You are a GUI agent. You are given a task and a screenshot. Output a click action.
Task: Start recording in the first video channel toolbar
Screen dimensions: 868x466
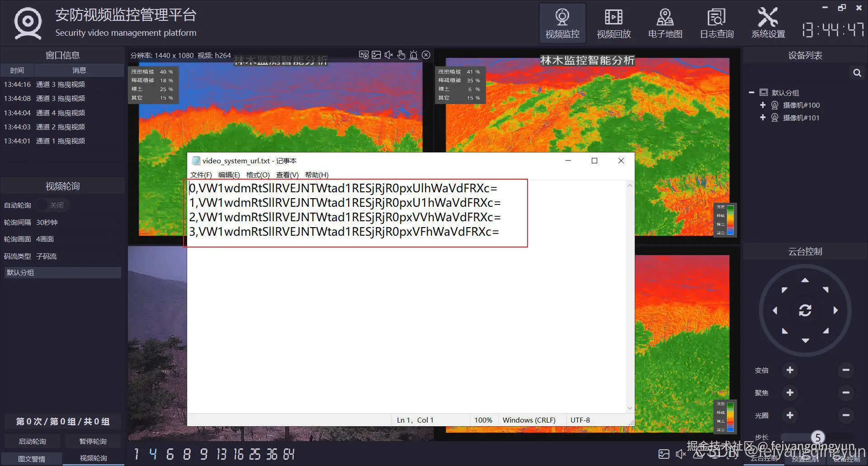(363, 55)
